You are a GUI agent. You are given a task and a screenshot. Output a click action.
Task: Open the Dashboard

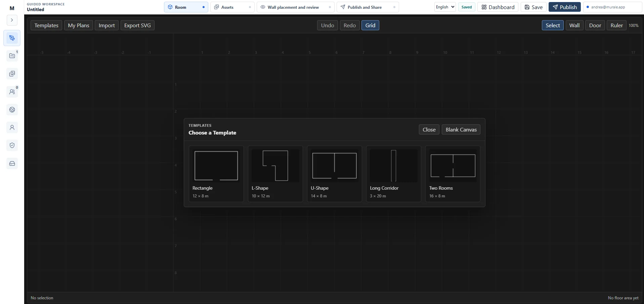pyautogui.click(x=498, y=7)
